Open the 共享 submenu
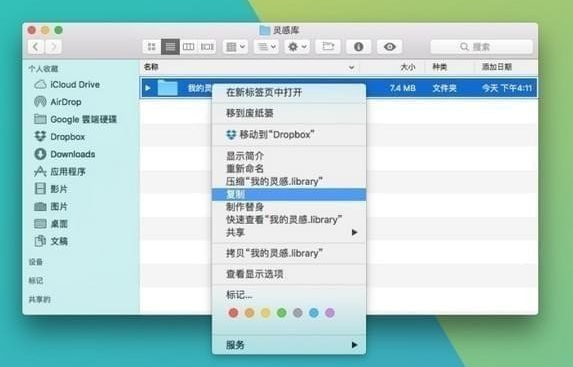The width and height of the screenshot is (573, 367). (289, 232)
